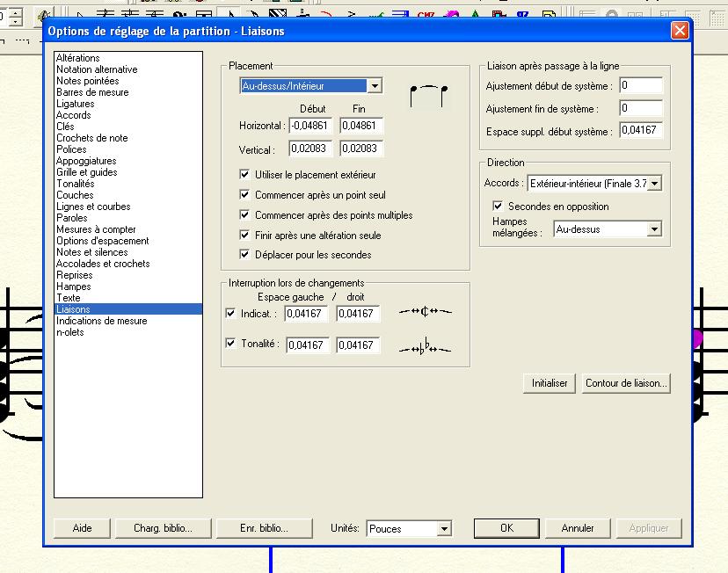Click the 'Charg. biblio...' button
This screenshot has height=573, width=728.
coord(163,528)
